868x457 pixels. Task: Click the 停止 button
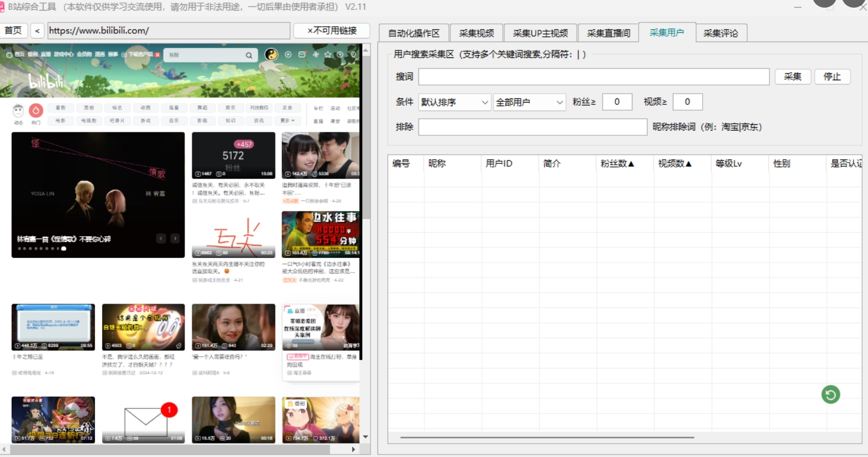tap(832, 77)
